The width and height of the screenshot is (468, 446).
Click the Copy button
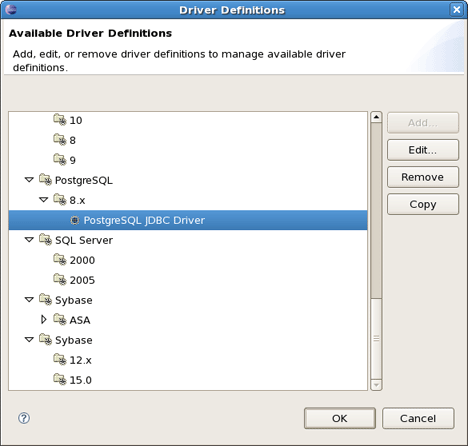[x=423, y=204]
